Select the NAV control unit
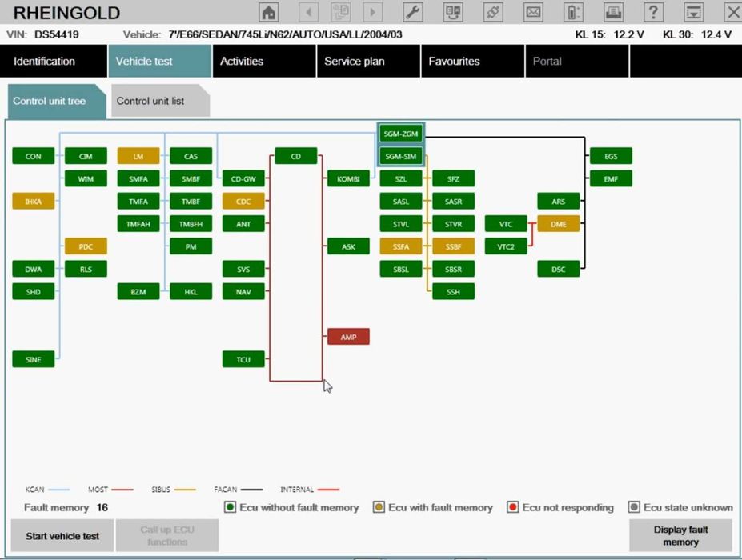Image resolution: width=742 pixels, height=560 pixels. (x=243, y=292)
